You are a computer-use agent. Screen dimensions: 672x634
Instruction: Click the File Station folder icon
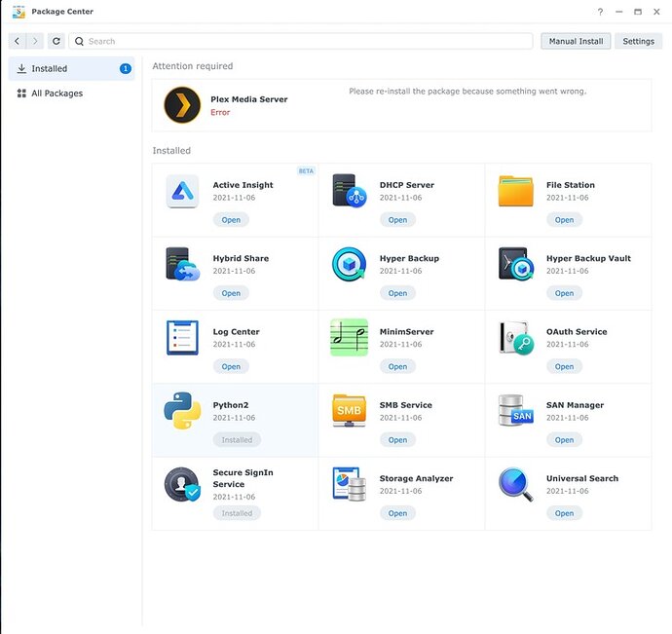click(x=515, y=191)
